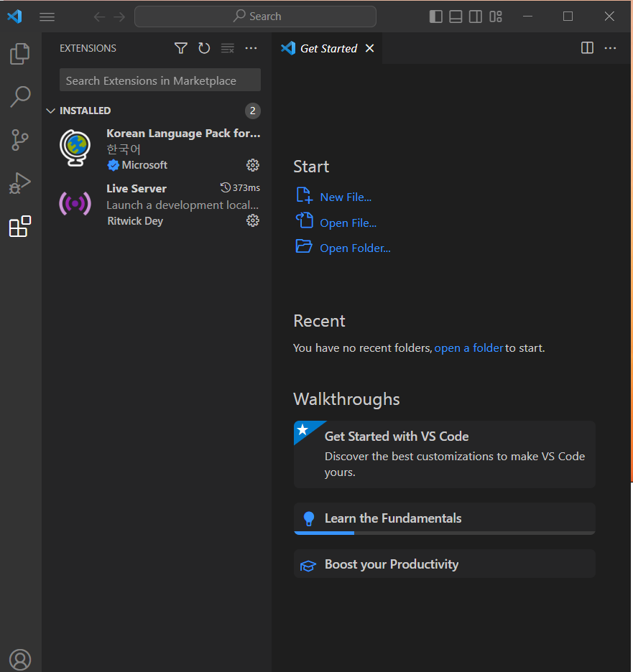Go forward using the right arrow

click(120, 17)
